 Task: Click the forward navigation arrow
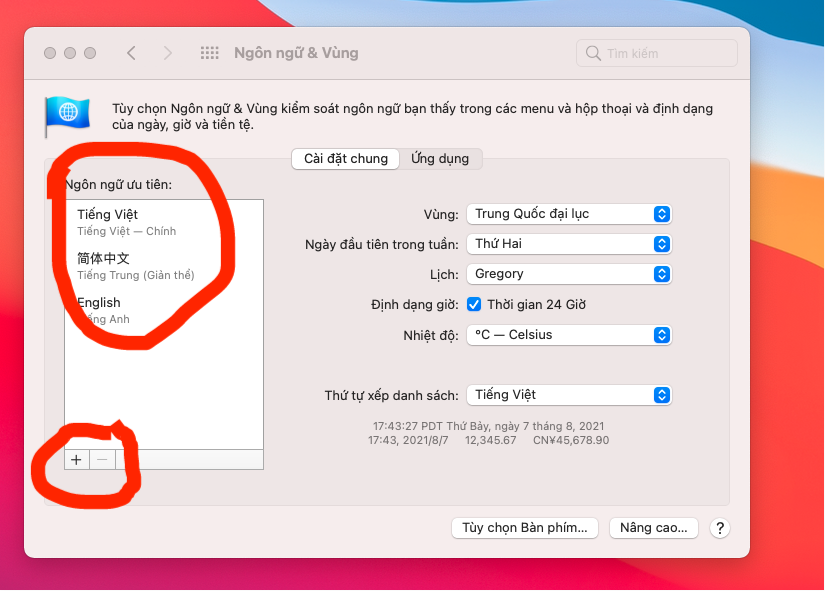[167, 53]
